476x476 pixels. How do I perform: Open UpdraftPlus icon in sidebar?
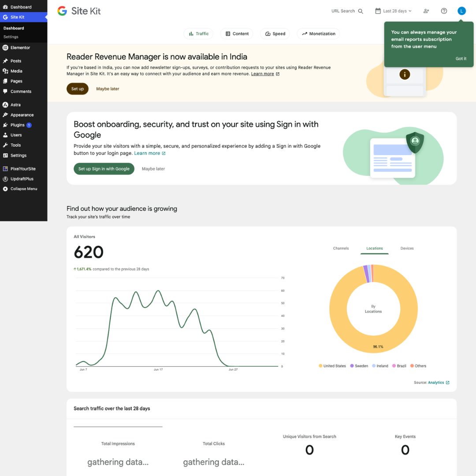tap(5, 179)
